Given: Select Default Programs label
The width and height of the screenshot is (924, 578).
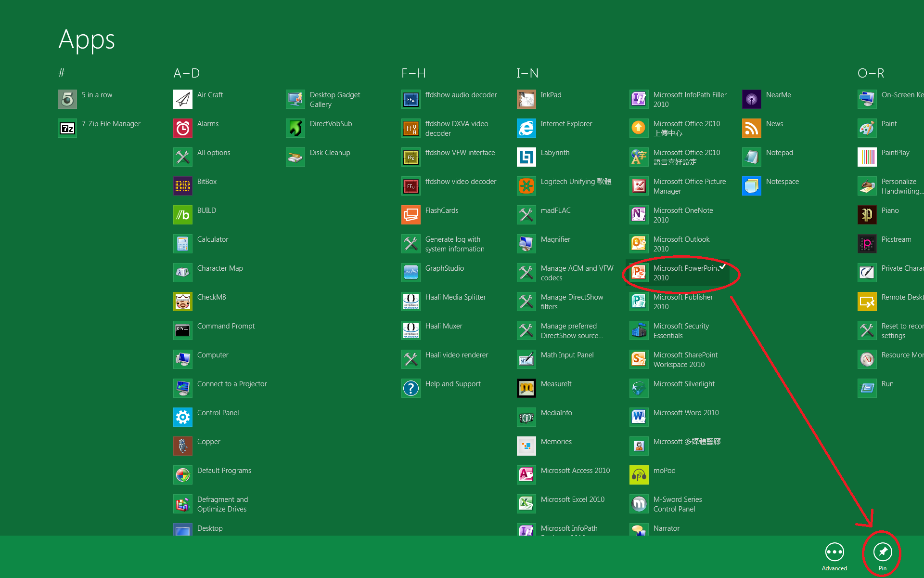Looking at the screenshot, I should coord(224,471).
